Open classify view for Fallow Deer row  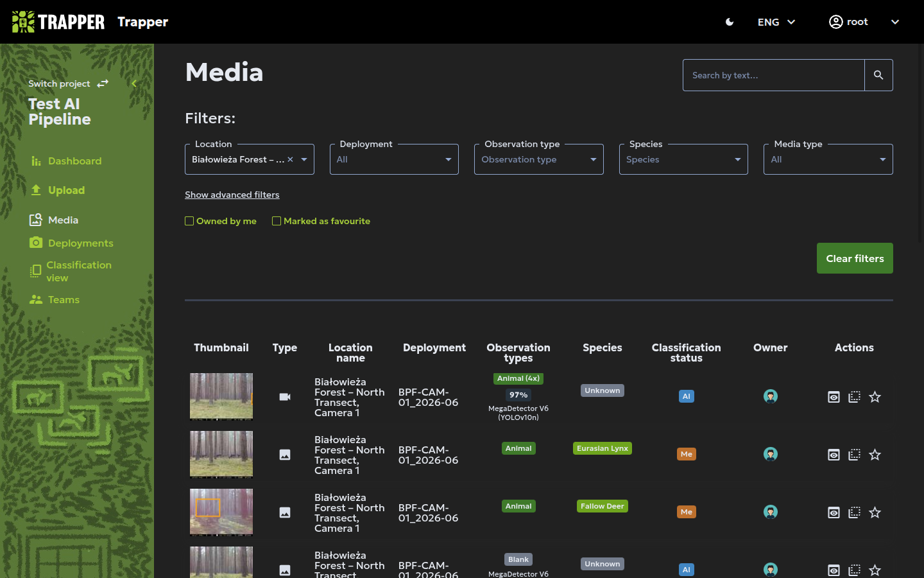tap(854, 512)
